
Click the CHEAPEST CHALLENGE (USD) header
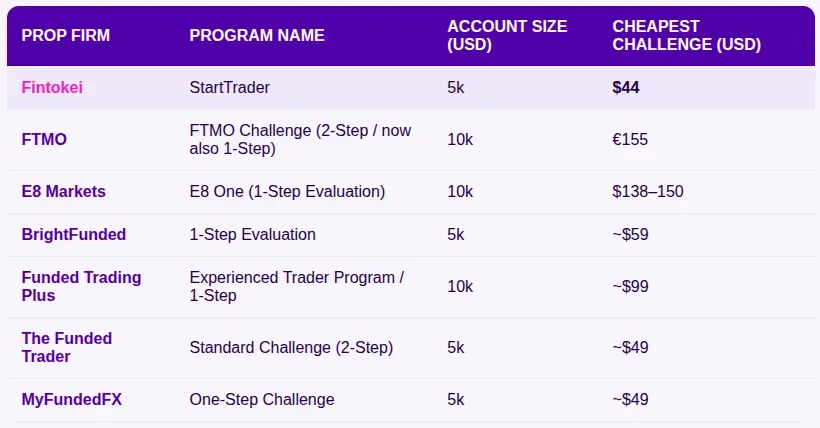coord(686,35)
